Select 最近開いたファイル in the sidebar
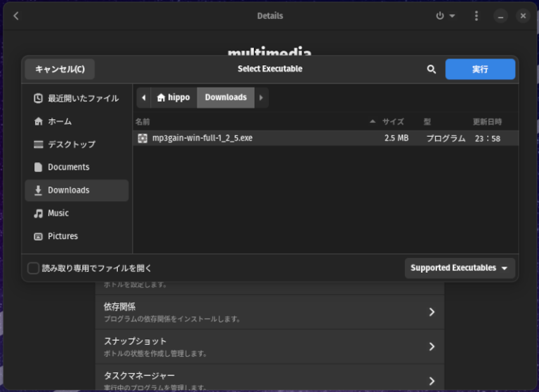This screenshot has width=539, height=392. pyautogui.click(x=76, y=99)
